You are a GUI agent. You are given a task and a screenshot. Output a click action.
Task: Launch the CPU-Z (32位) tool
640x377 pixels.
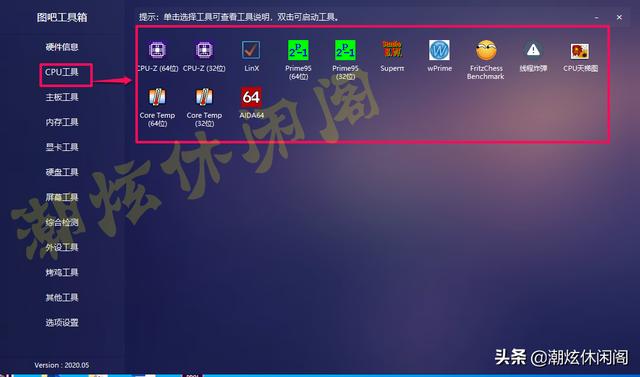[204, 51]
